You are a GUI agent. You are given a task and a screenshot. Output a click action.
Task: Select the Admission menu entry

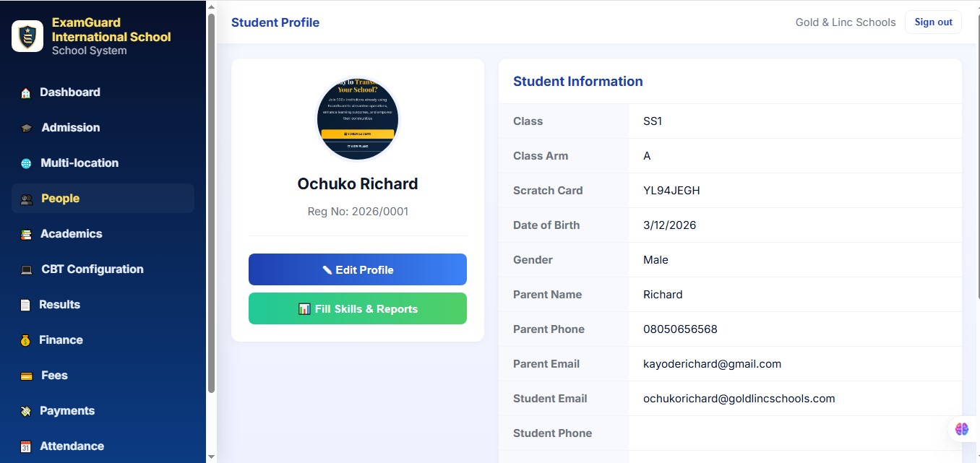click(x=71, y=127)
